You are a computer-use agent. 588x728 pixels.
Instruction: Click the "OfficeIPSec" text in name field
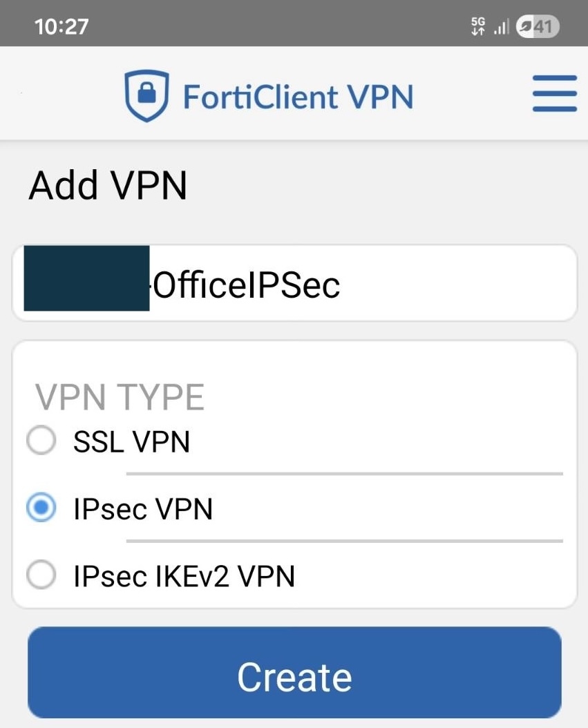coord(247,285)
